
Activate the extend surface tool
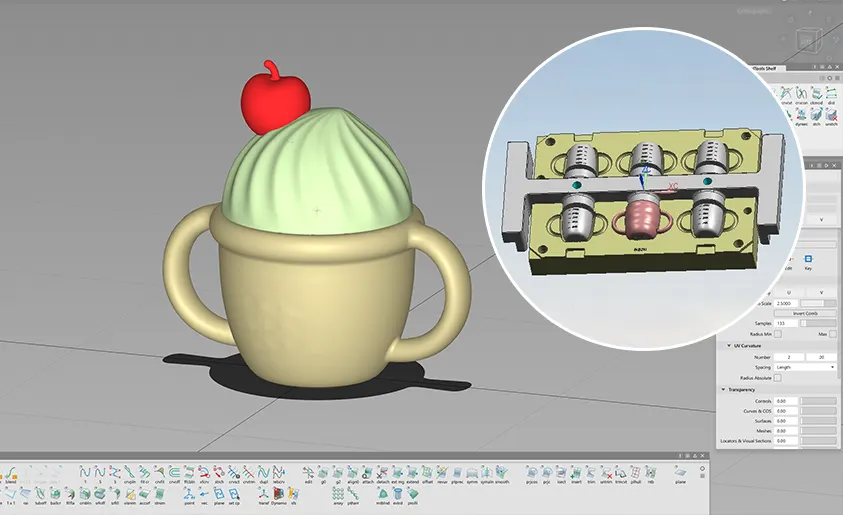pyautogui.click(x=412, y=475)
